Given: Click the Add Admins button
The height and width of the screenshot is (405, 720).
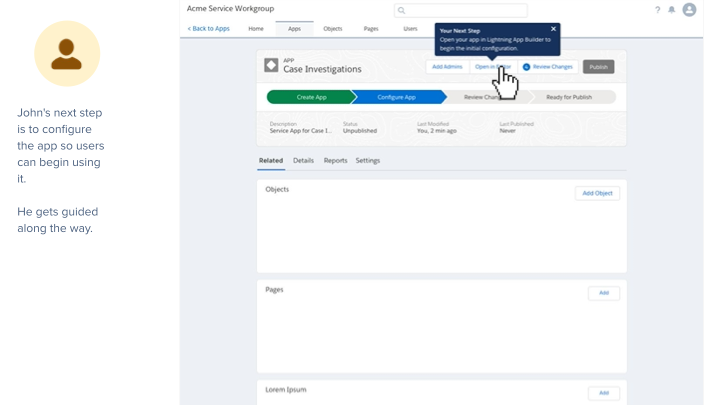Looking at the screenshot, I should tap(447, 67).
